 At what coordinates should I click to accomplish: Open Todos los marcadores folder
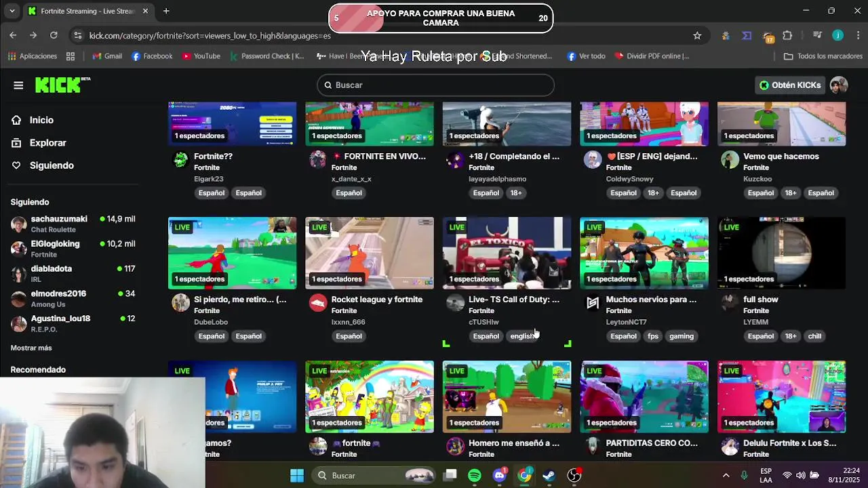tap(823, 56)
